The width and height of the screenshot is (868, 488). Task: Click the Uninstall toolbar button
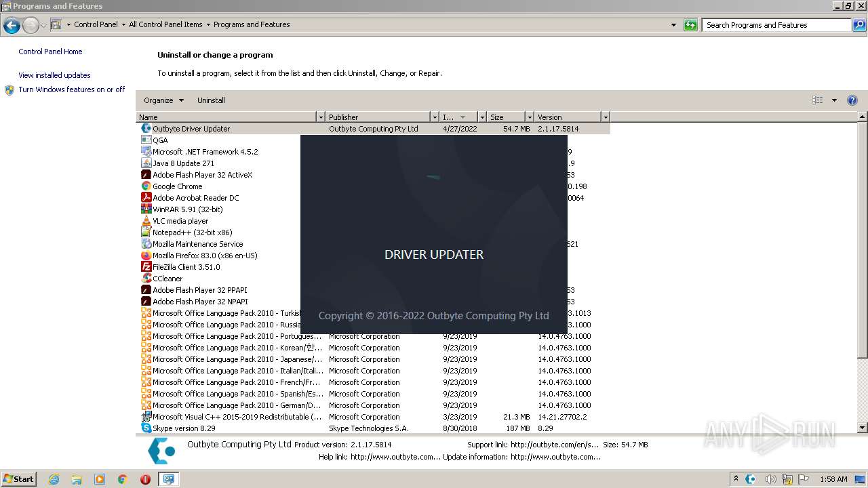(x=211, y=100)
